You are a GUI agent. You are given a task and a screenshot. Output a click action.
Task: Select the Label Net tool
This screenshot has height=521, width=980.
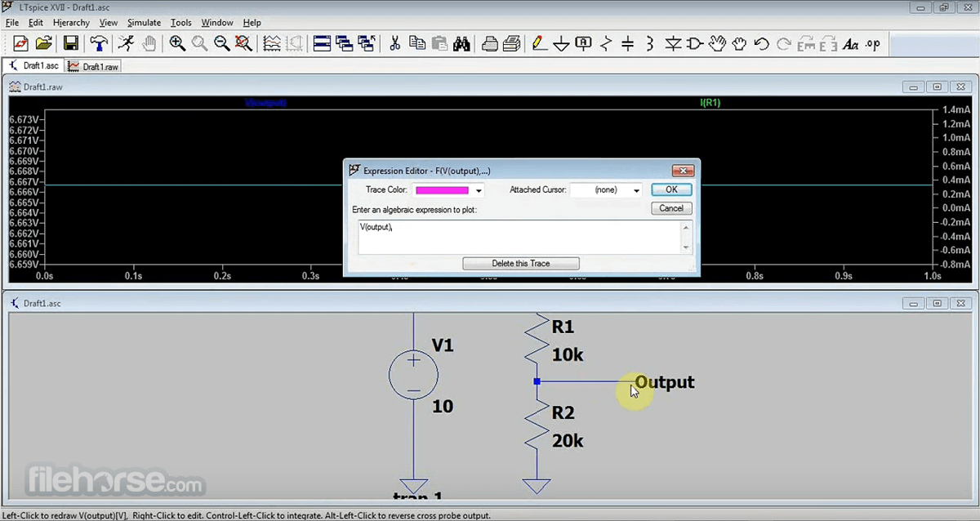coord(584,43)
